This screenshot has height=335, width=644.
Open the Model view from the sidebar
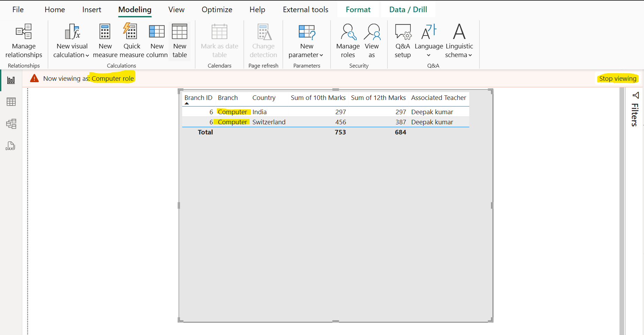(x=11, y=124)
